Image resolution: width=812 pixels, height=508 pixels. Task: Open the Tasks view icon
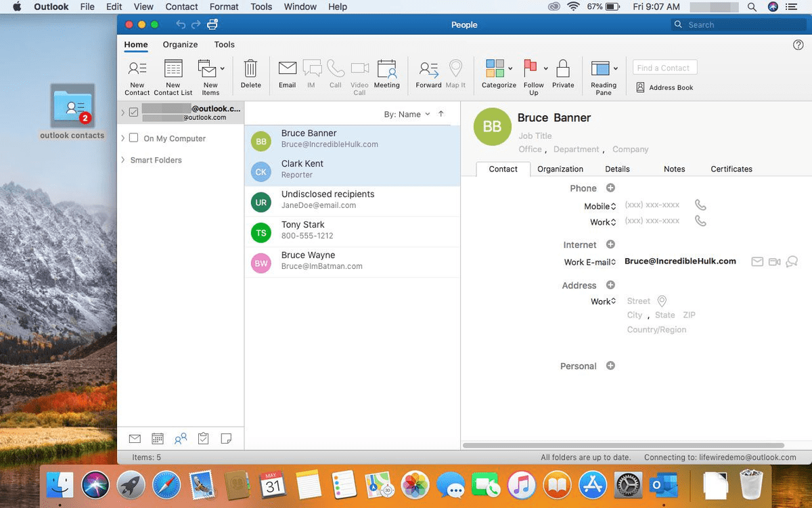(x=203, y=438)
